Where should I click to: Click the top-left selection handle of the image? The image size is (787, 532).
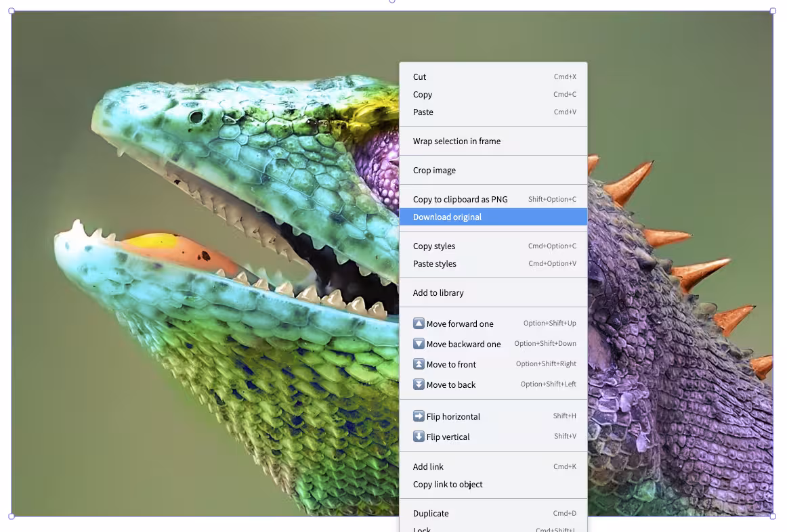click(12, 11)
